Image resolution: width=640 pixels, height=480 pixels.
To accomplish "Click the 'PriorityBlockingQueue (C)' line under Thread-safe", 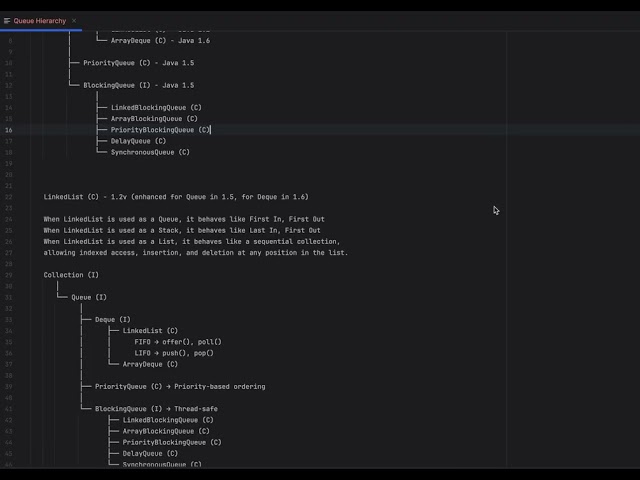I will [x=172, y=442].
